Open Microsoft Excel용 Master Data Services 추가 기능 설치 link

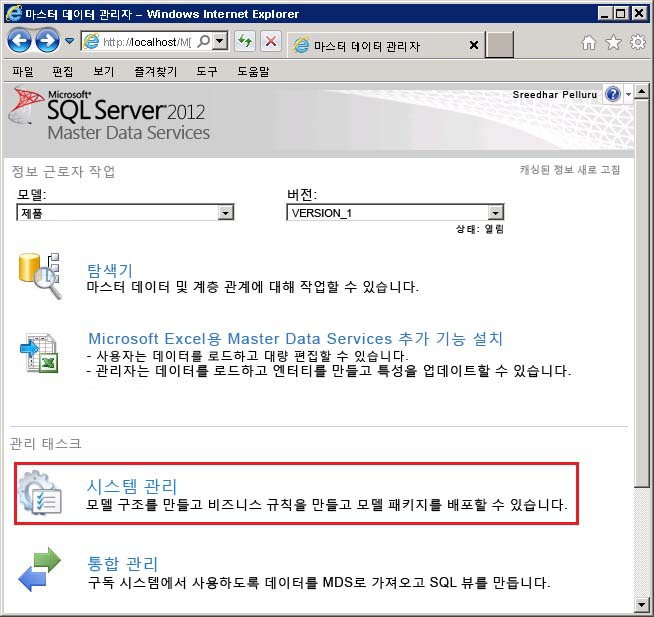296,339
